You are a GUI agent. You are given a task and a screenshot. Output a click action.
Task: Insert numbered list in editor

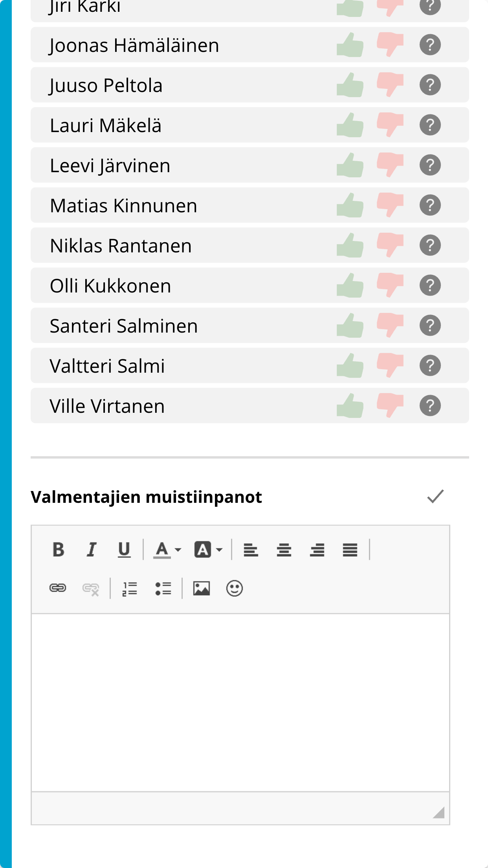130,588
